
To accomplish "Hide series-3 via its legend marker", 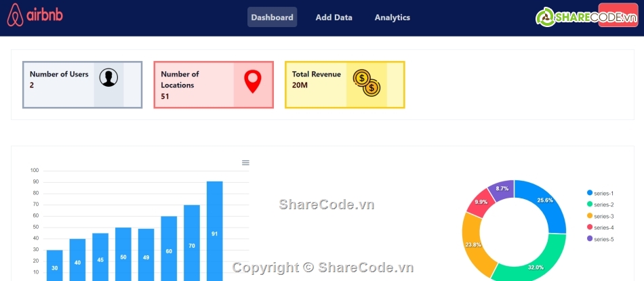I will pyautogui.click(x=590, y=216).
